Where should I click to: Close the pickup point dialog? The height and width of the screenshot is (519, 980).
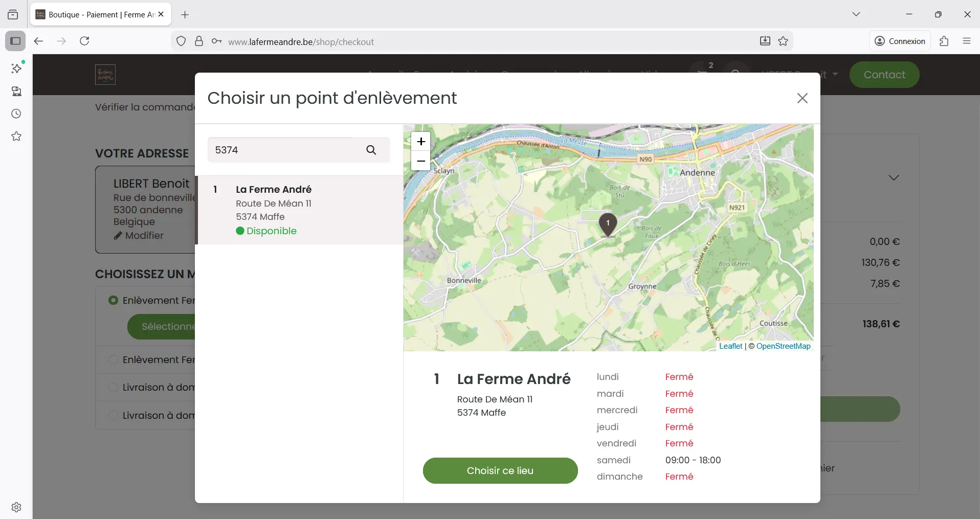tap(802, 98)
